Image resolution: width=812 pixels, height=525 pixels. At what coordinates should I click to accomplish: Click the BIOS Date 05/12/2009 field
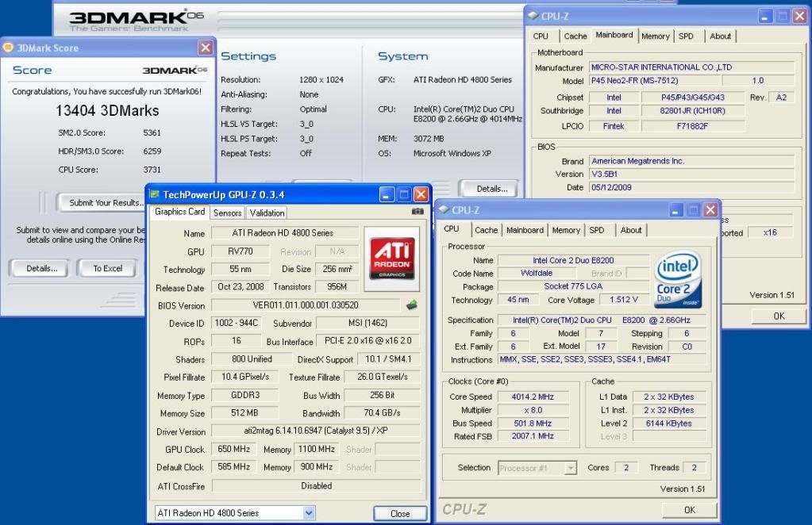point(692,187)
